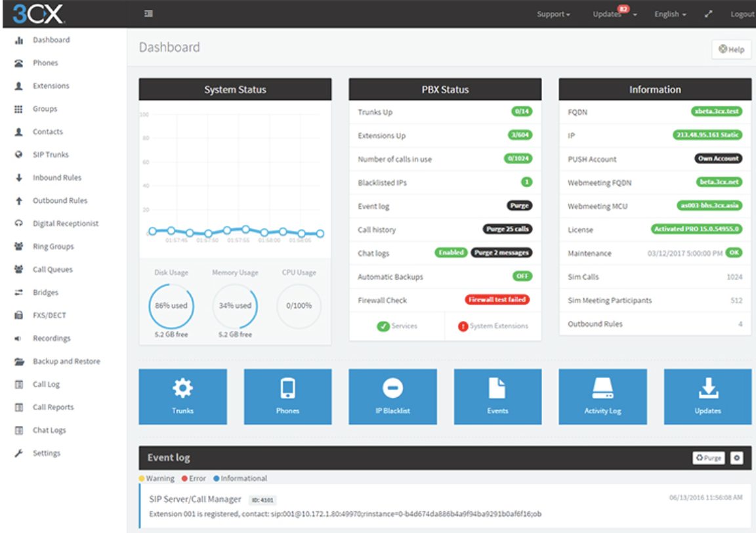Click the SIP Trunks globe icon
Viewport: 756px width, 533px height.
[x=19, y=155]
